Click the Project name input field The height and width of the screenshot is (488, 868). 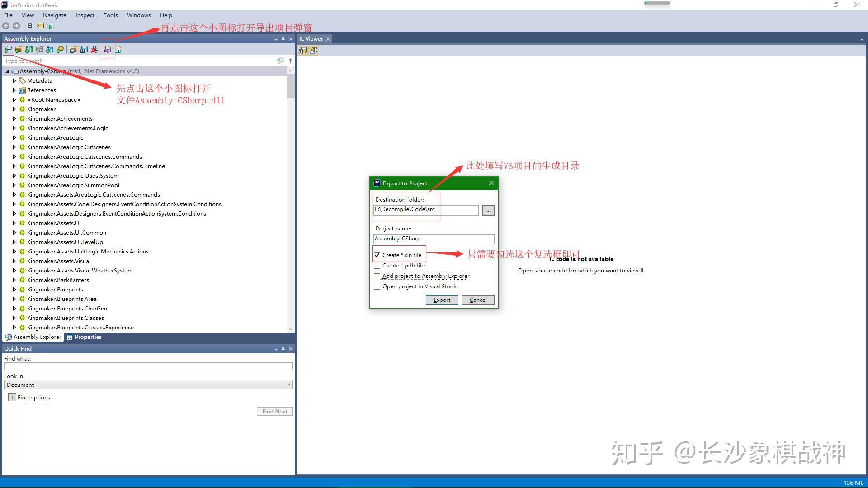point(434,239)
